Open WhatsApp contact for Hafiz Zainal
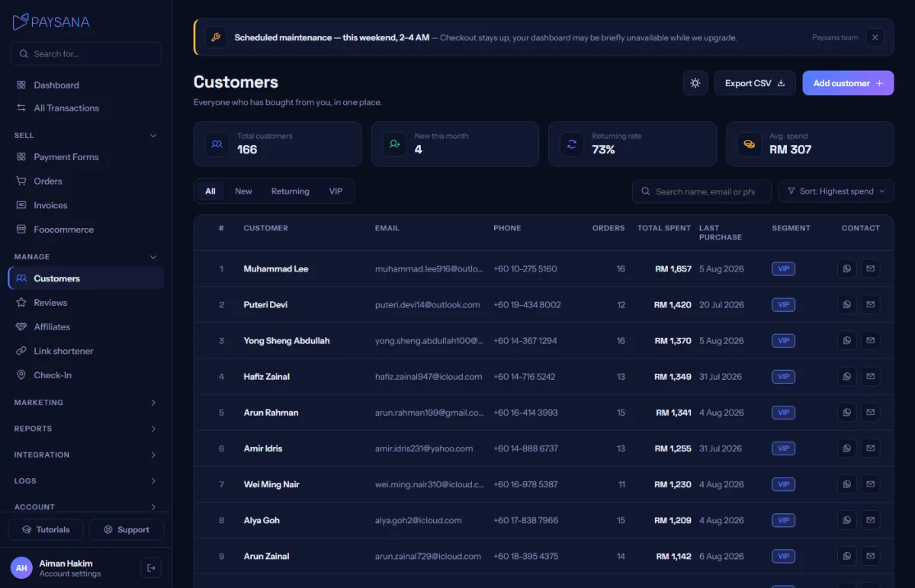 pyautogui.click(x=846, y=376)
